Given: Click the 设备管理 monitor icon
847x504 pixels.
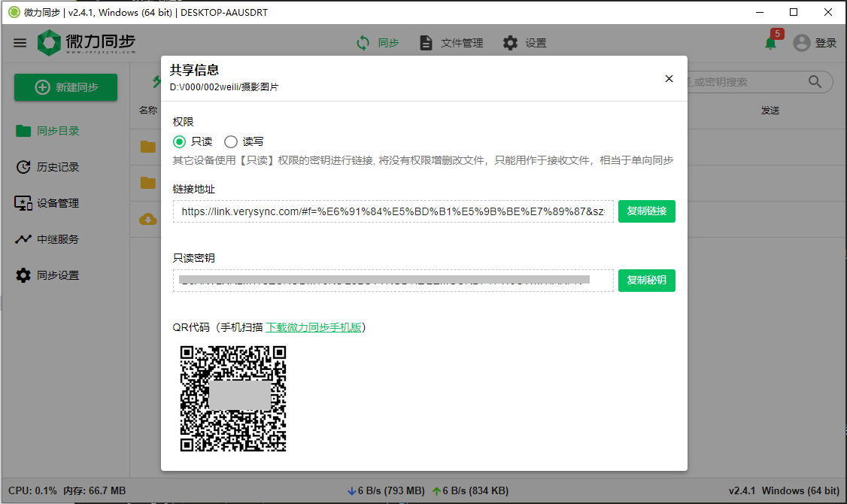Looking at the screenshot, I should tap(23, 203).
